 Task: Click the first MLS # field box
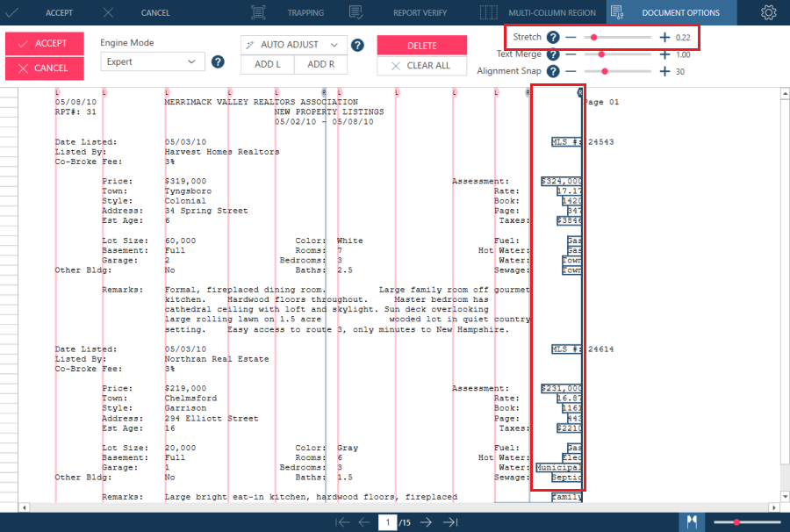point(567,142)
